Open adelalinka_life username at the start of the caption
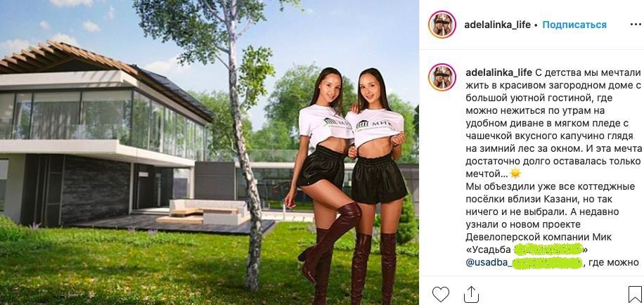Image resolution: width=644 pixels, height=305 pixels. tap(499, 72)
